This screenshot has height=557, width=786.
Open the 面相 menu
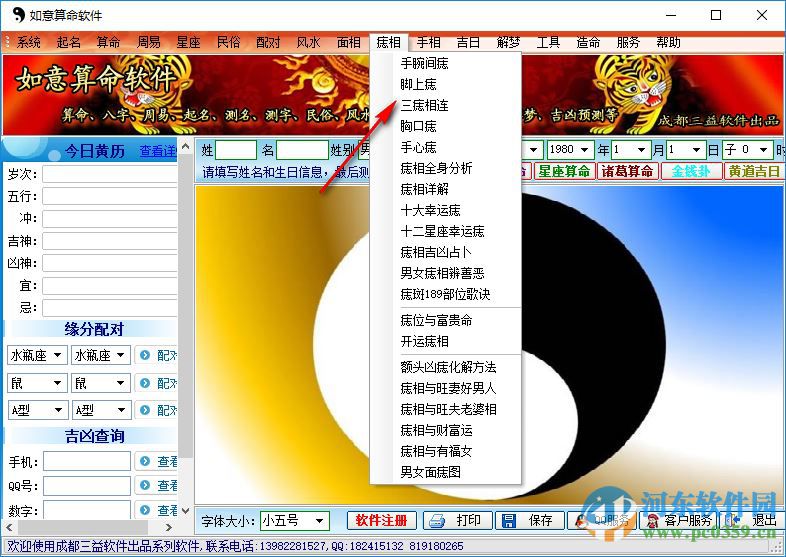(x=348, y=43)
